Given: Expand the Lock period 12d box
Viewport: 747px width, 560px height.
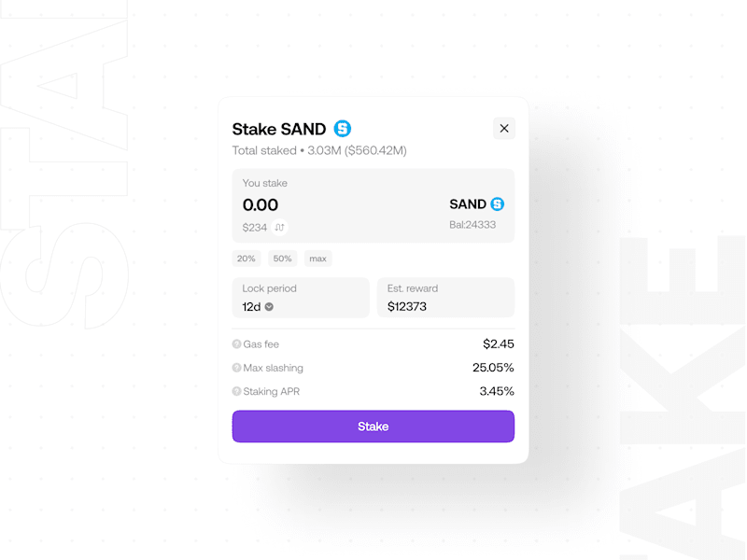Looking at the screenshot, I should 301,298.
